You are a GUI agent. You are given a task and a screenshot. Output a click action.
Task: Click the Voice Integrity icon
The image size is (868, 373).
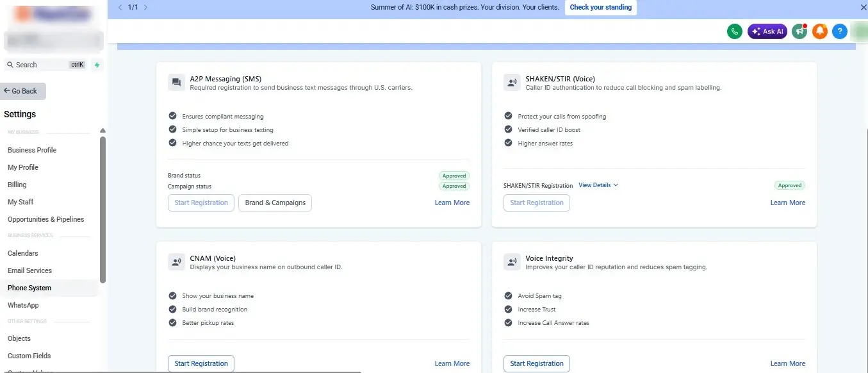coord(511,262)
